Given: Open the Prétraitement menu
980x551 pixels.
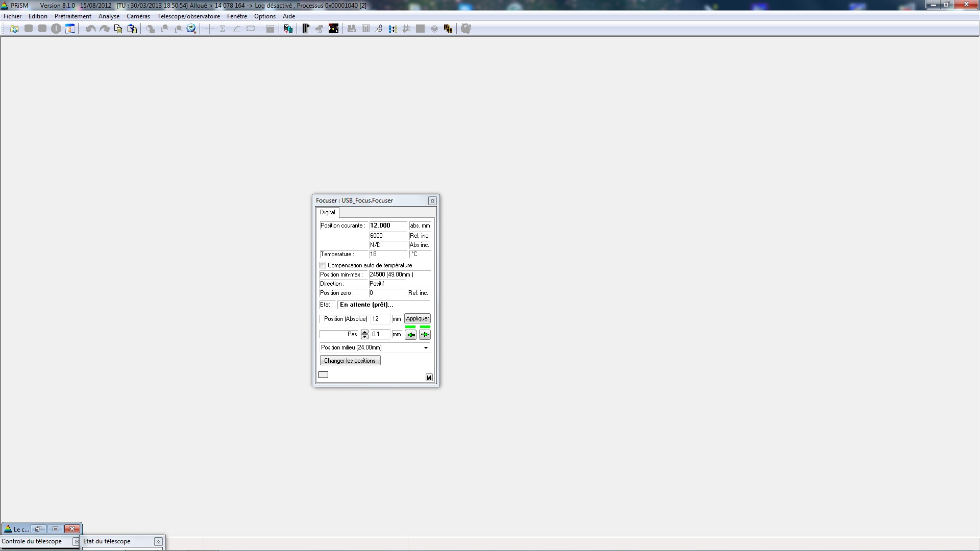Looking at the screenshot, I should click(x=73, y=16).
